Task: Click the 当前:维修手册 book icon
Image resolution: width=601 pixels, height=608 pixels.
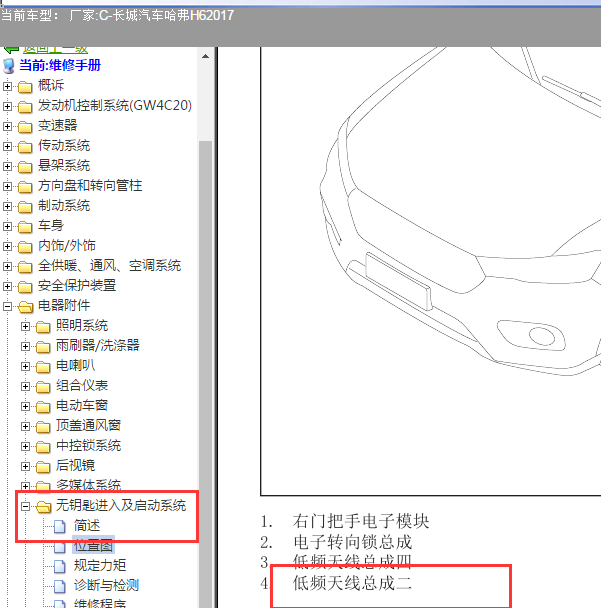Action: pyautogui.click(x=9, y=66)
